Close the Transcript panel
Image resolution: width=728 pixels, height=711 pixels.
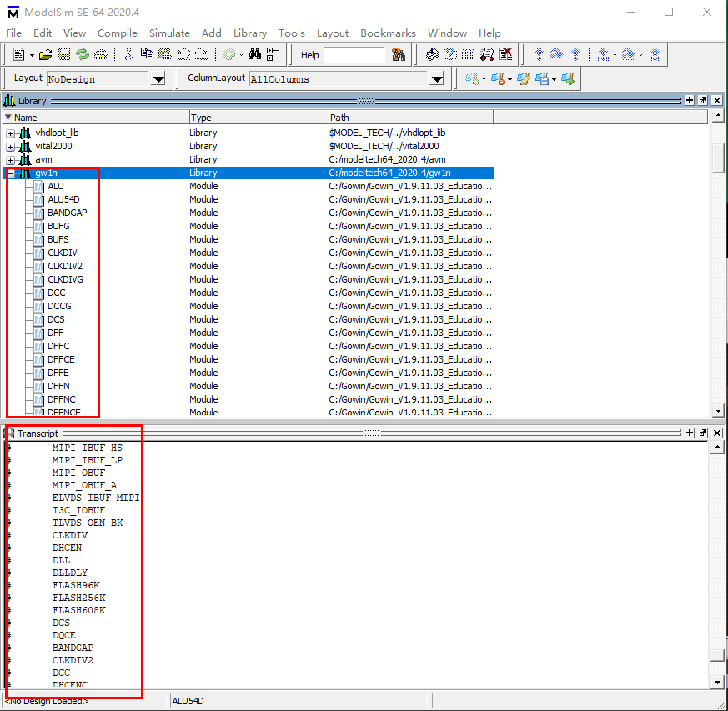click(x=717, y=433)
